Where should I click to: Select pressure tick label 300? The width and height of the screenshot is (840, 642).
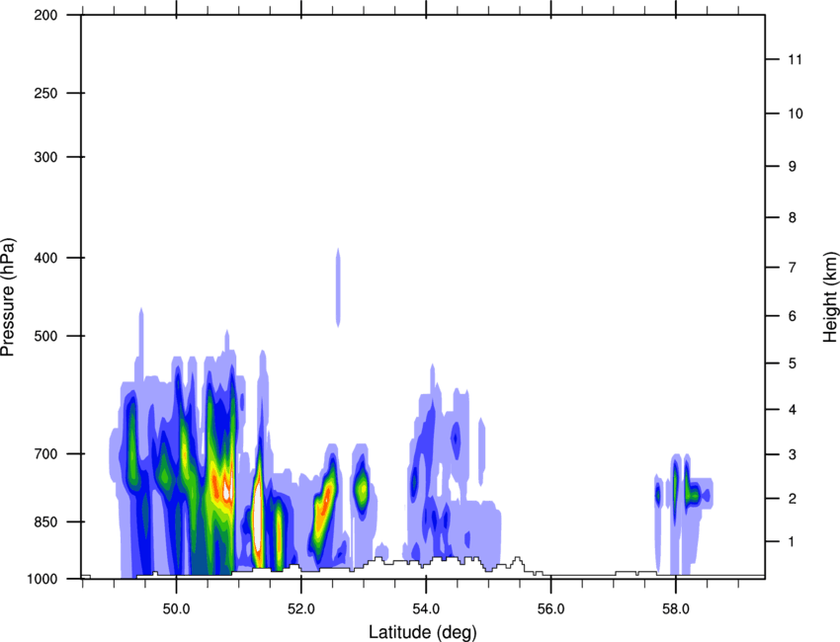coord(45,157)
